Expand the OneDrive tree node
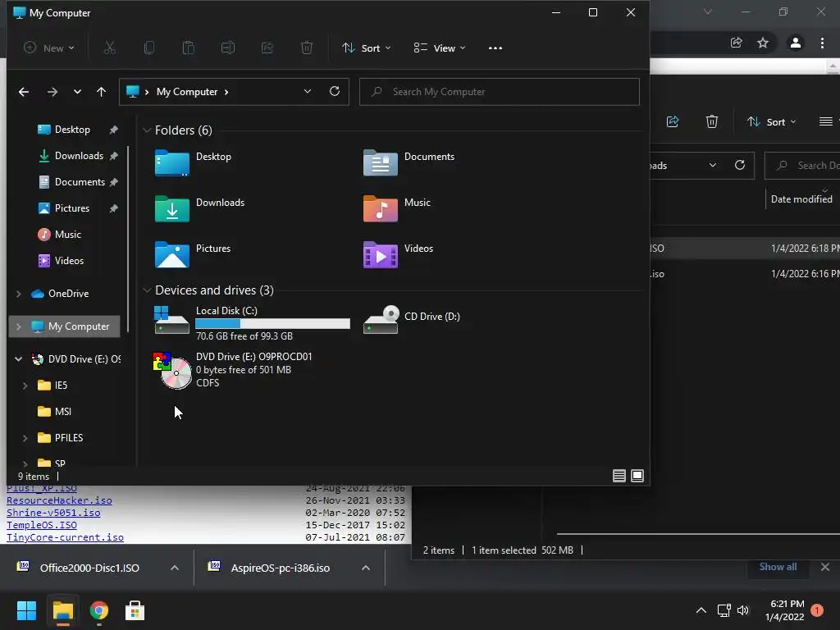 point(19,294)
